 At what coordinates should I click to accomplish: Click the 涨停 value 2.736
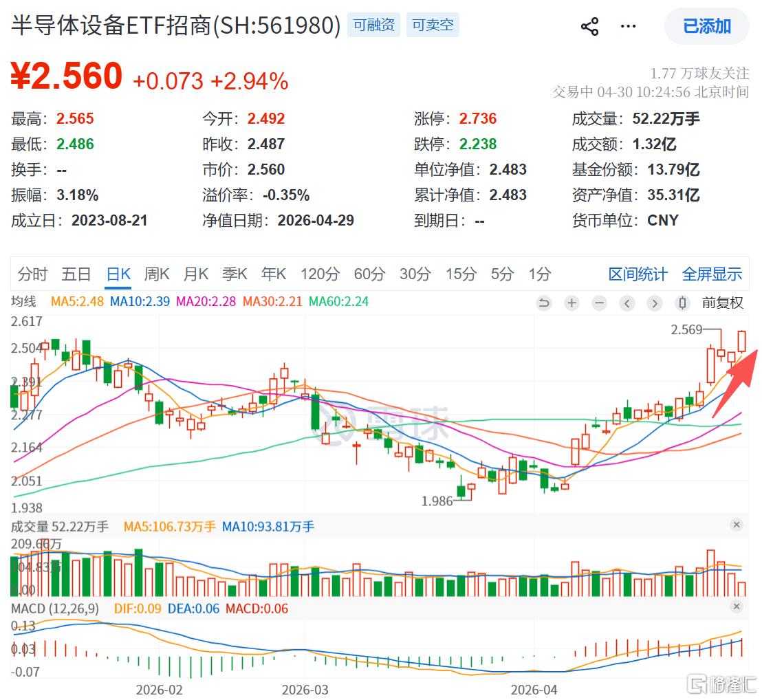[x=478, y=118]
